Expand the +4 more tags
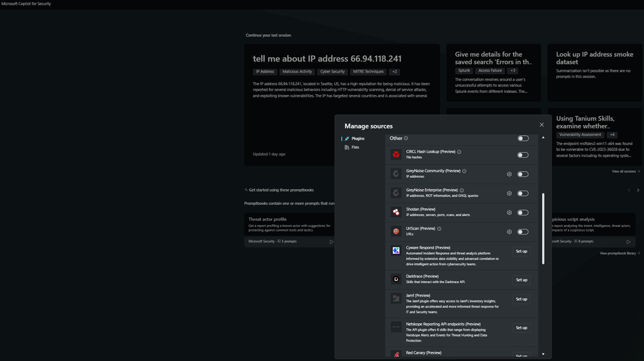 pos(612,135)
